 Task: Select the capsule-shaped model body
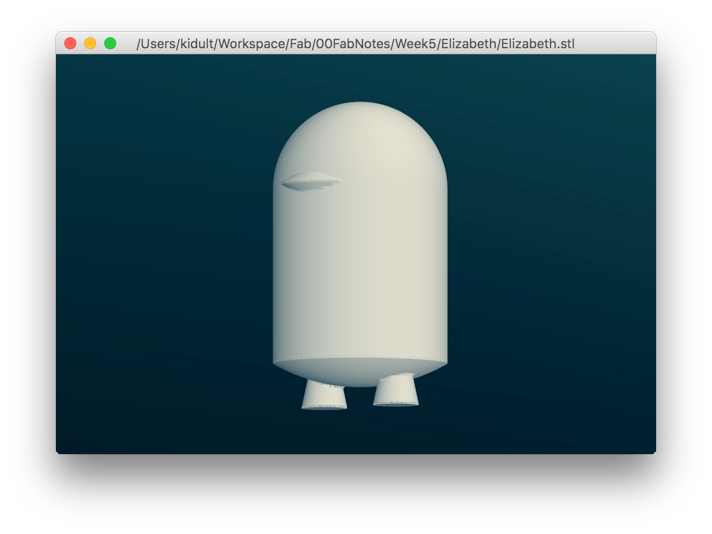(360, 244)
